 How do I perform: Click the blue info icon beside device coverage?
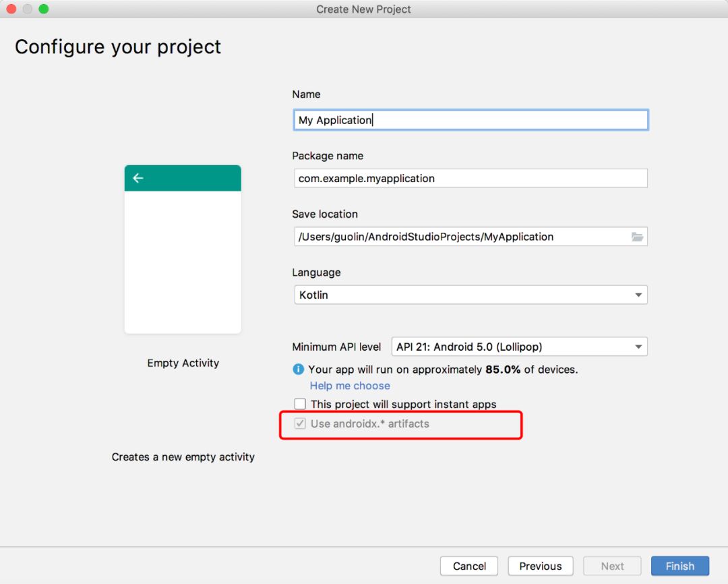point(298,370)
